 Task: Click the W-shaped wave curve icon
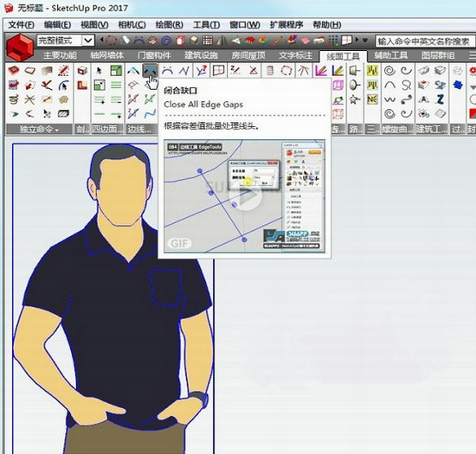[389, 99]
